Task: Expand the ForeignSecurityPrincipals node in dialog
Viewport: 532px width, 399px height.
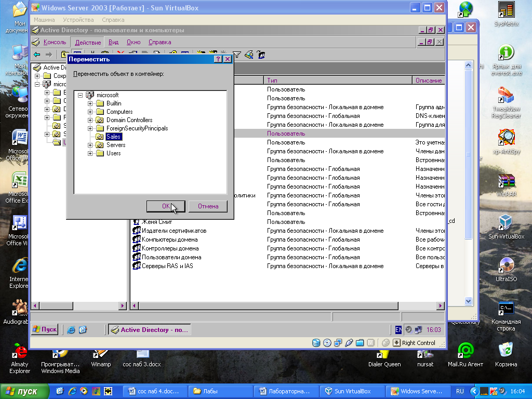Action: [90, 129]
